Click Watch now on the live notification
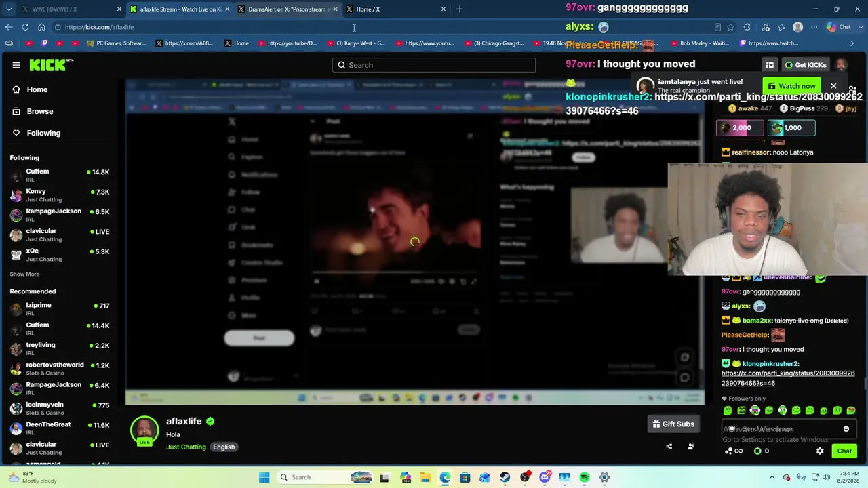Image resolution: width=868 pixels, height=488 pixels. tap(791, 86)
